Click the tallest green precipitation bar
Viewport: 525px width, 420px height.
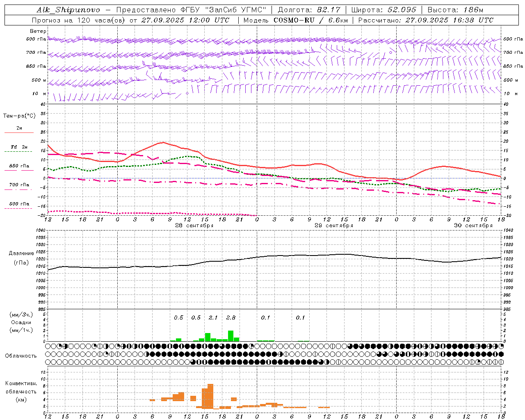[231, 336]
